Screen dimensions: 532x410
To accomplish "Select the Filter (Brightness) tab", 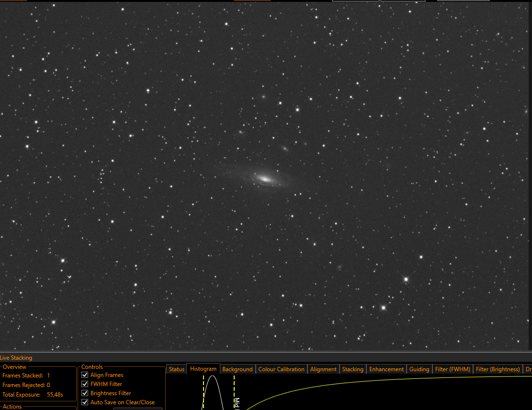I will (498, 369).
